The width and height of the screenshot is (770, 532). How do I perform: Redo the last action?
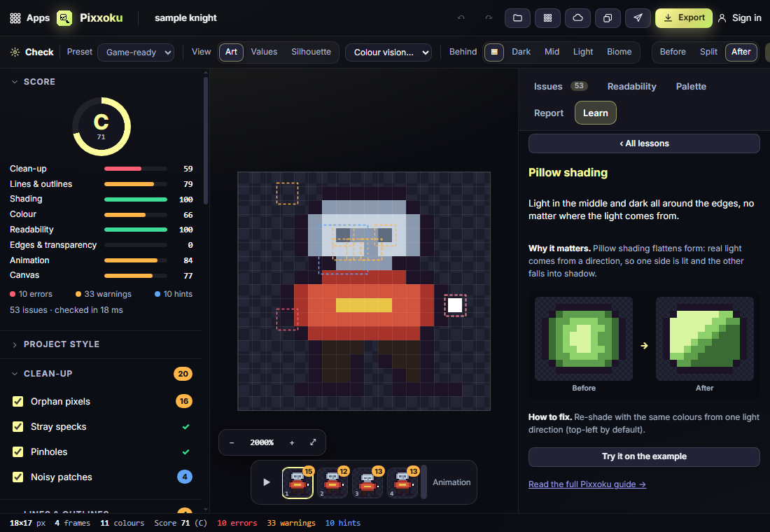[489, 17]
